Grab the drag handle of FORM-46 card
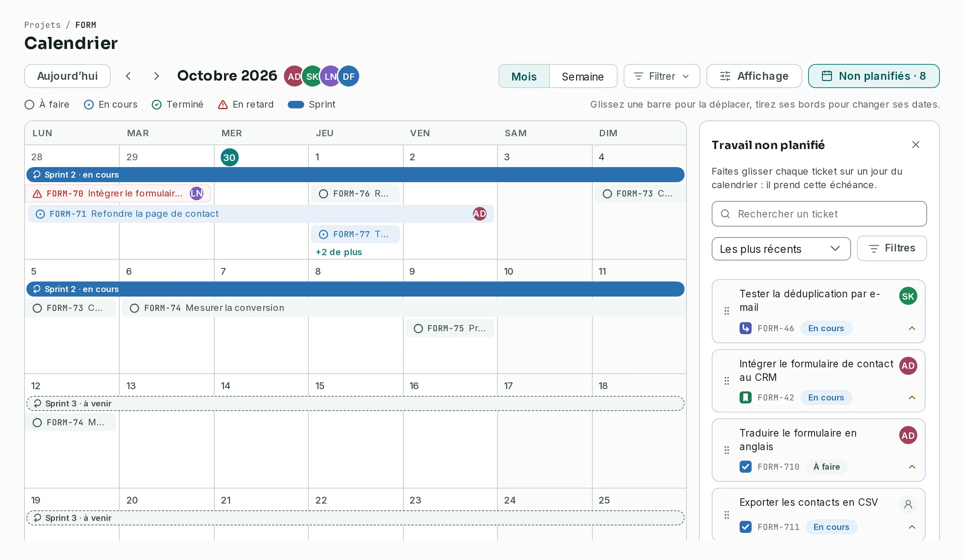This screenshot has height=560, width=964. (x=727, y=311)
